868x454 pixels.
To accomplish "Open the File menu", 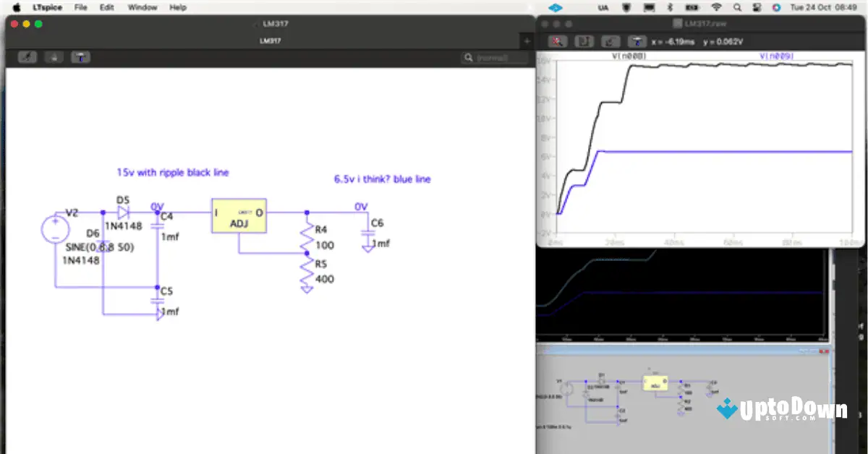I will click(x=81, y=7).
